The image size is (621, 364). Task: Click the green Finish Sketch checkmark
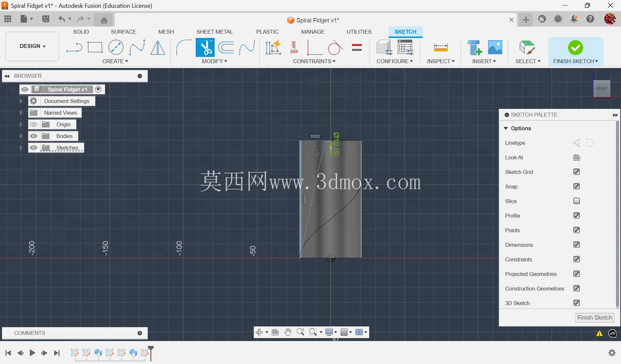pos(575,48)
